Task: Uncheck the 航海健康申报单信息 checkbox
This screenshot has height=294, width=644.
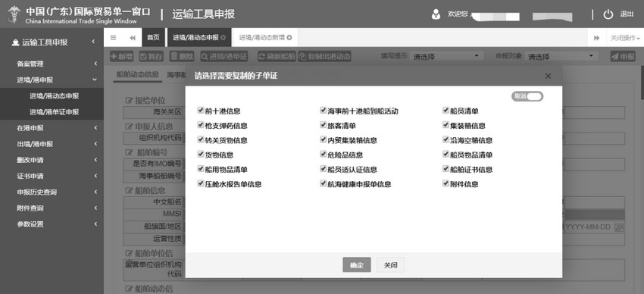Action: pos(324,183)
